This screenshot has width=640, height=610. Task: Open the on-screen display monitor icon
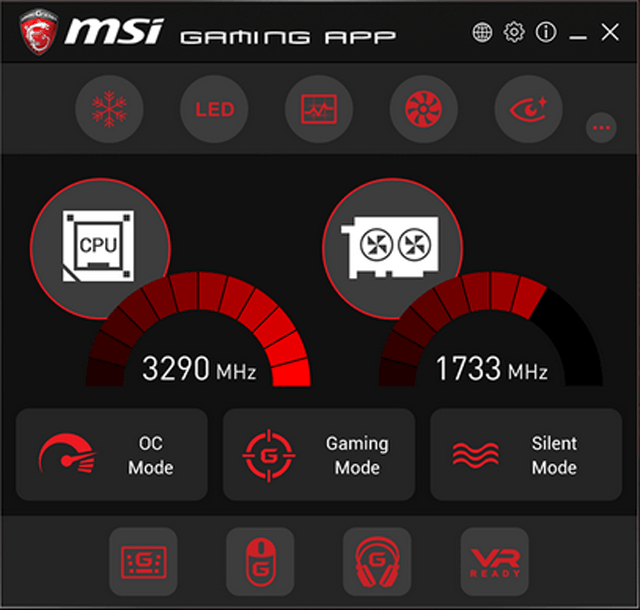[319, 109]
